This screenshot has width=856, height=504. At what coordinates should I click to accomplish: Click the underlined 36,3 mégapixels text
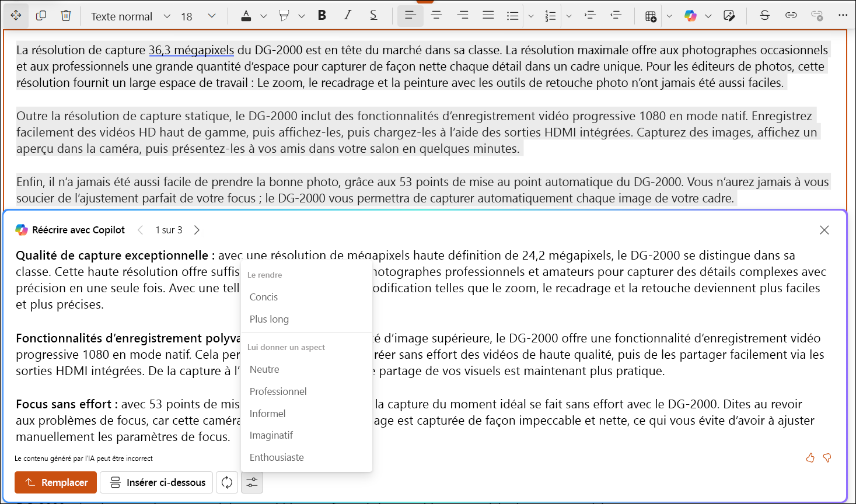click(191, 50)
